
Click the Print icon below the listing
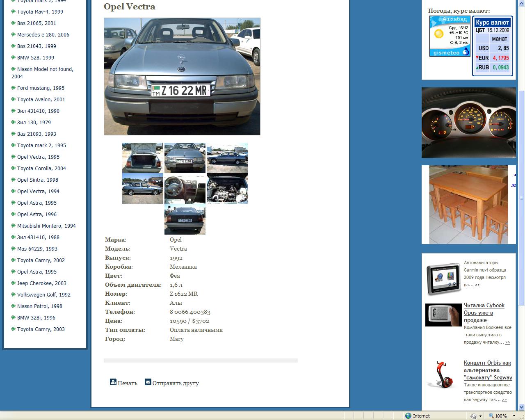click(113, 382)
